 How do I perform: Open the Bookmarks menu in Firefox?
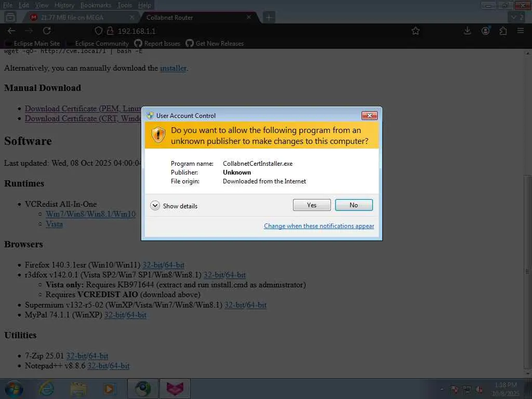96,5
